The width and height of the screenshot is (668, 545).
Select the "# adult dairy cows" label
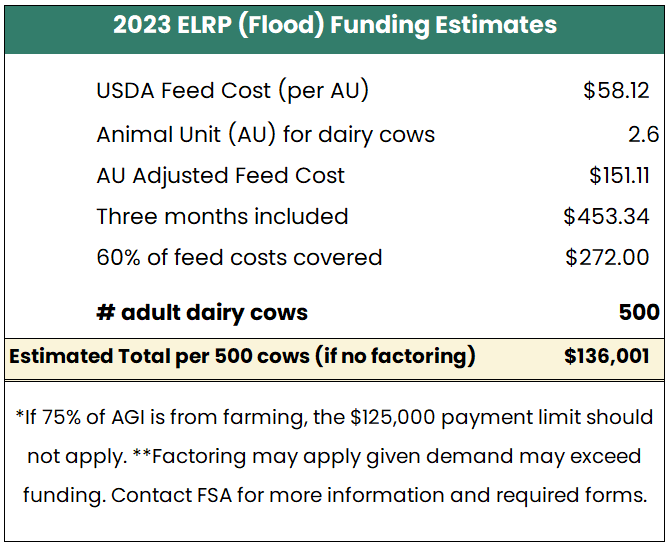202,312
